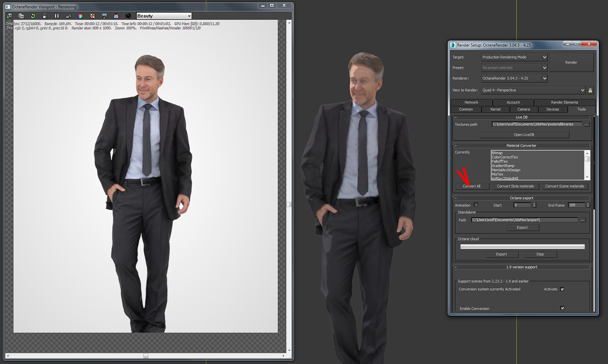Click the large Render button
608x364 pixels.
(571, 62)
